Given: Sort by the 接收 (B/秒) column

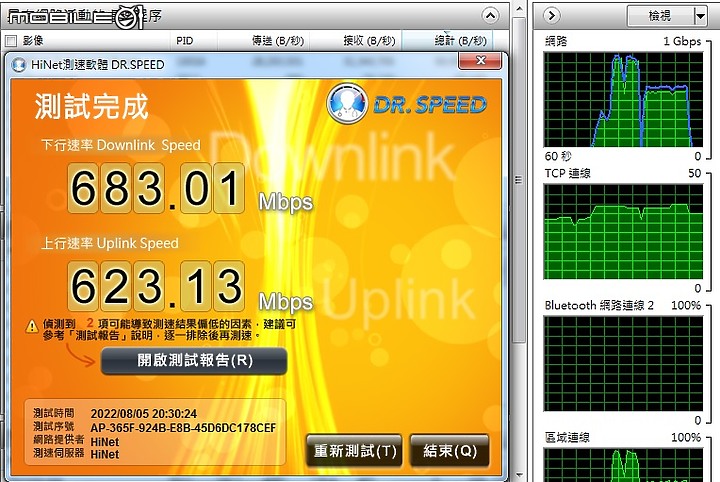Looking at the screenshot, I should (x=369, y=41).
